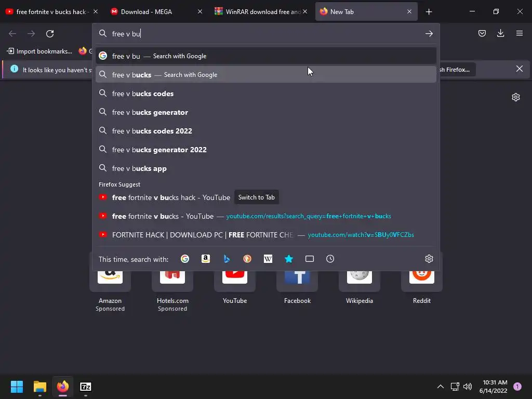Click the Go arrow in address bar

pos(429,34)
